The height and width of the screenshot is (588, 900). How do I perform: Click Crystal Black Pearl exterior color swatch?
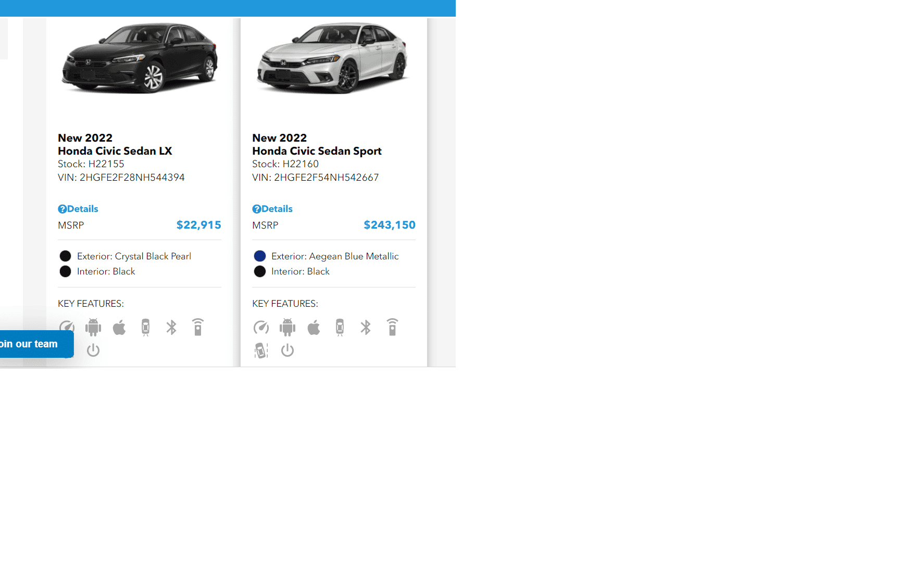pyautogui.click(x=65, y=256)
